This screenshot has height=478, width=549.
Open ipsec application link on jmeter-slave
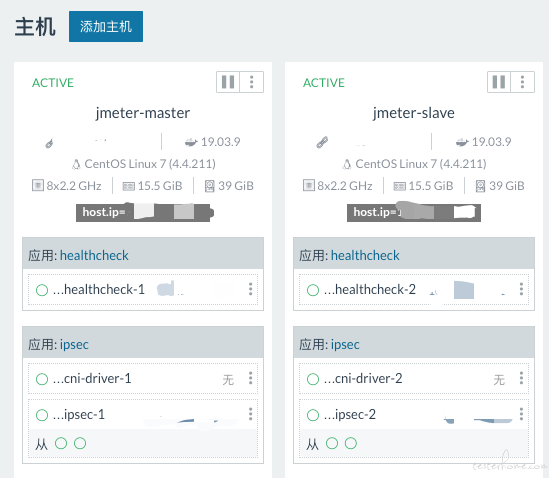[x=345, y=345]
